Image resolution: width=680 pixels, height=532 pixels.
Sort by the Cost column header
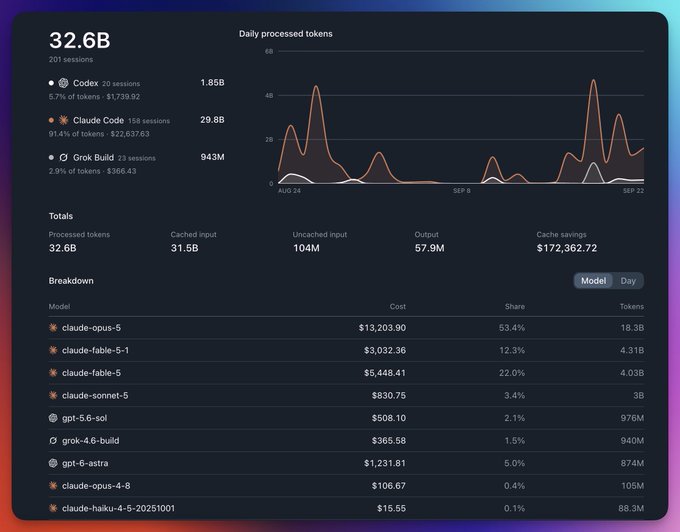pyautogui.click(x=398, y=307)
